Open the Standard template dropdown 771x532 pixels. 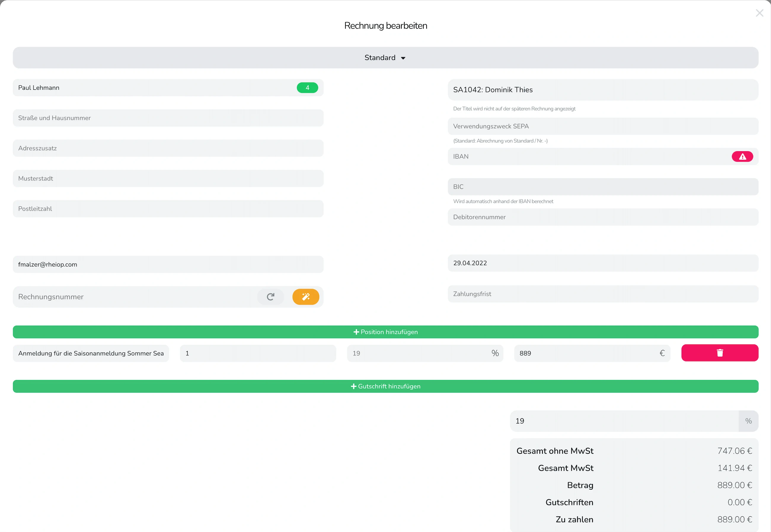[x=385, y=58]
